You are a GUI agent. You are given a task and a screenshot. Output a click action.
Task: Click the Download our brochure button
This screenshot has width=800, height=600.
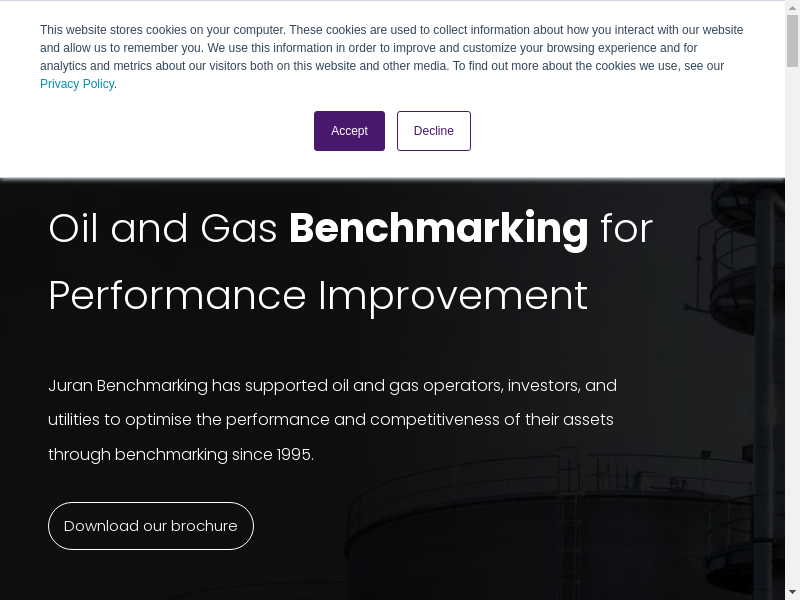151,526
